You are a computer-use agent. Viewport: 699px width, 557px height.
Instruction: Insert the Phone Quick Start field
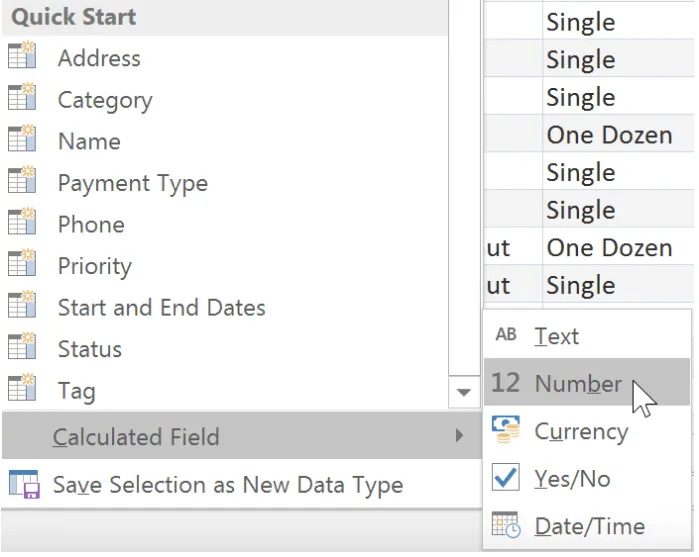pos(91,224)
